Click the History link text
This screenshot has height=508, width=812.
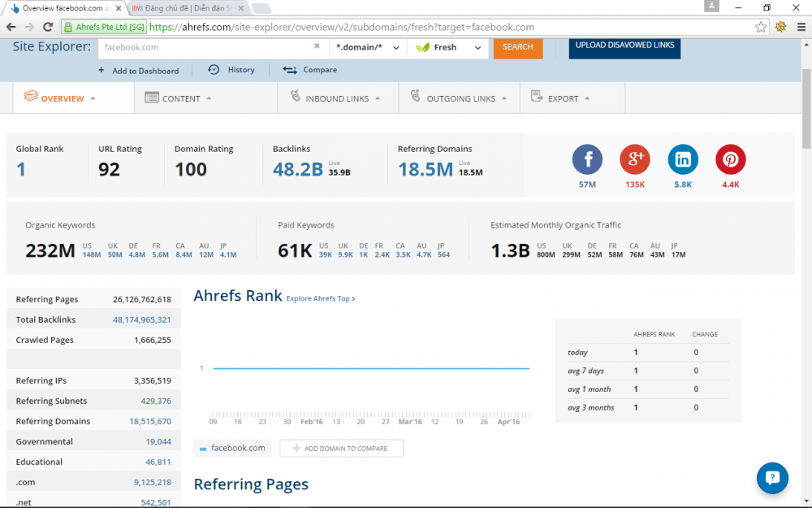241,69
